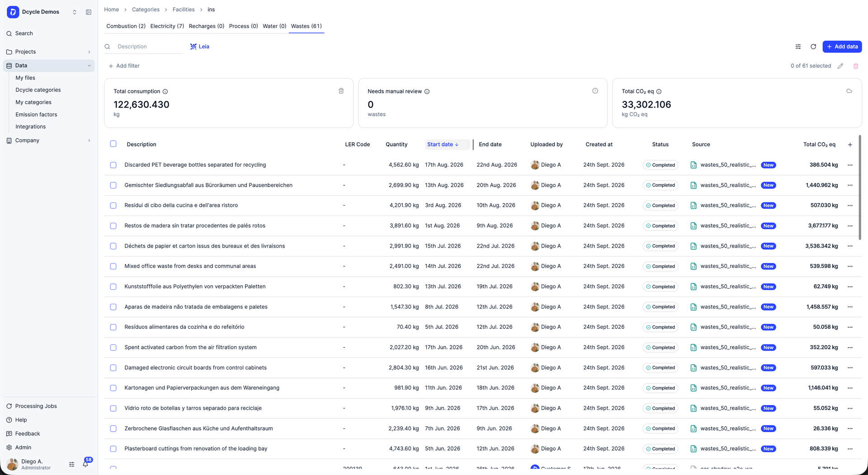Toggle the select-all rows checkbox
Image resolution: width=868 pixels, height=475 pixels.
(x=113, y=144)
